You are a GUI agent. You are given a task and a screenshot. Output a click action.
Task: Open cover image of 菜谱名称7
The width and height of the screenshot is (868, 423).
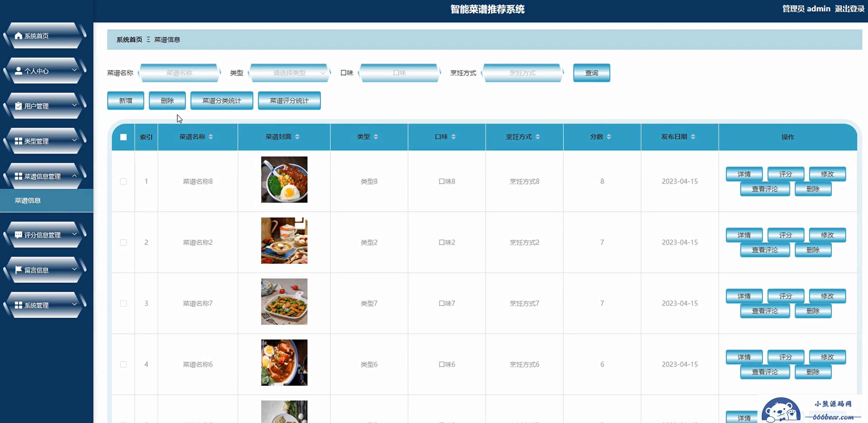click(x=284, y=301)
